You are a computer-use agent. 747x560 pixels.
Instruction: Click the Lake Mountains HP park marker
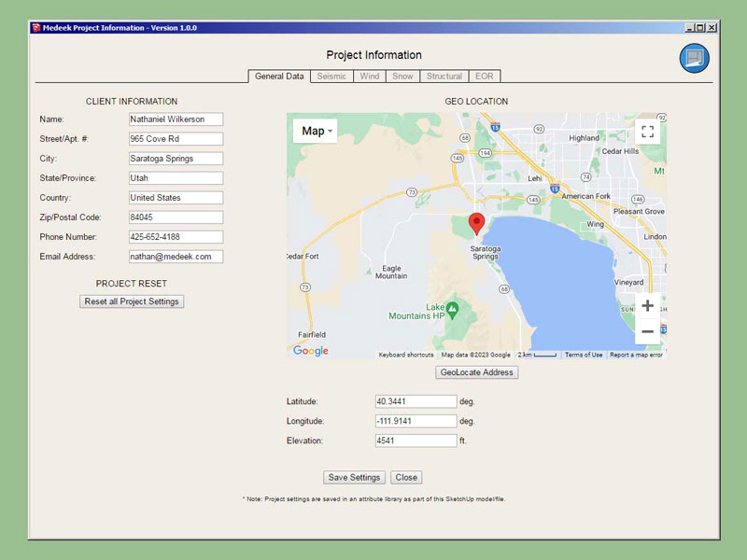(x=453, y=308)
